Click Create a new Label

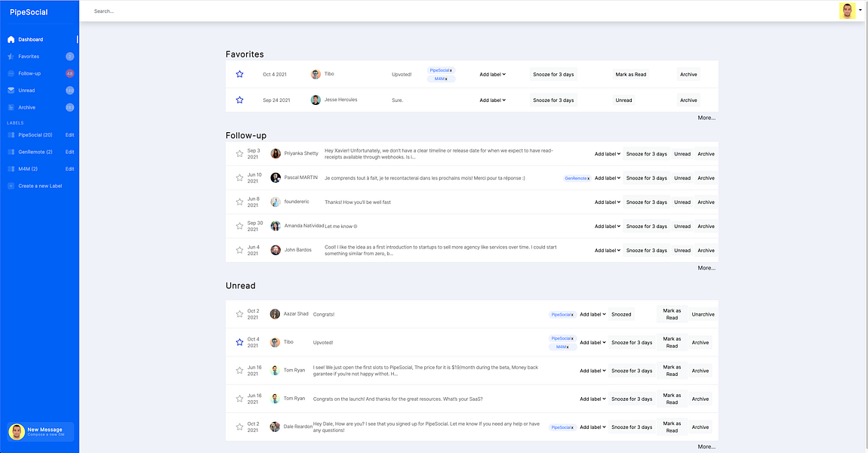pyautogui.click(x=40, y=186)
